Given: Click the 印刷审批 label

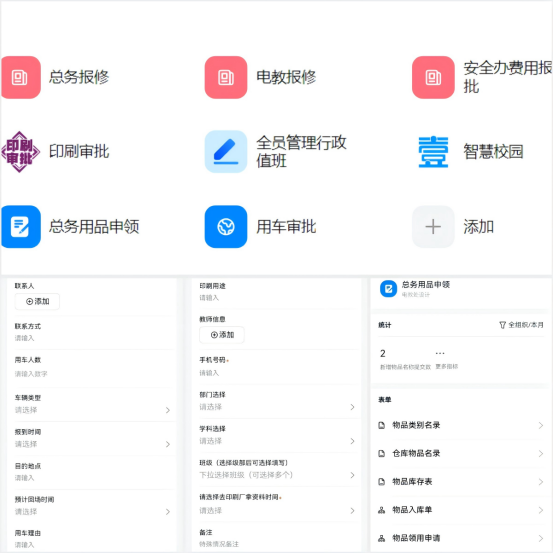Looking at the screenshot, I should tap(79, 151).
